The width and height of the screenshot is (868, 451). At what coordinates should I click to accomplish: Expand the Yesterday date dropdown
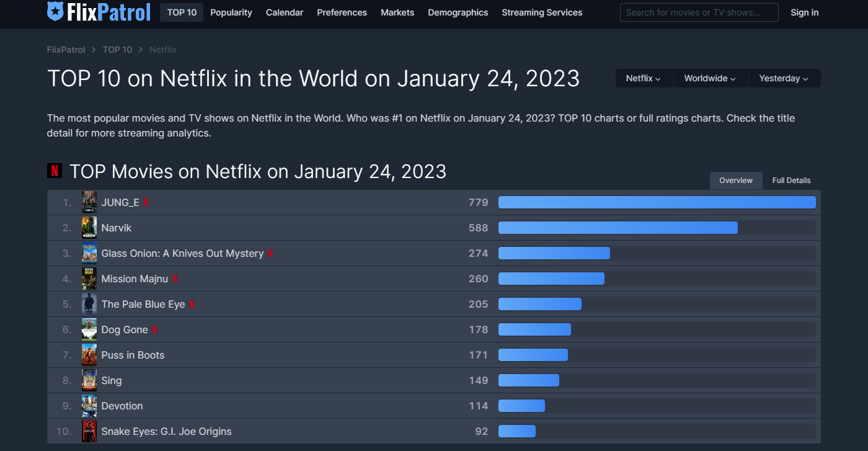click(784, 78)
